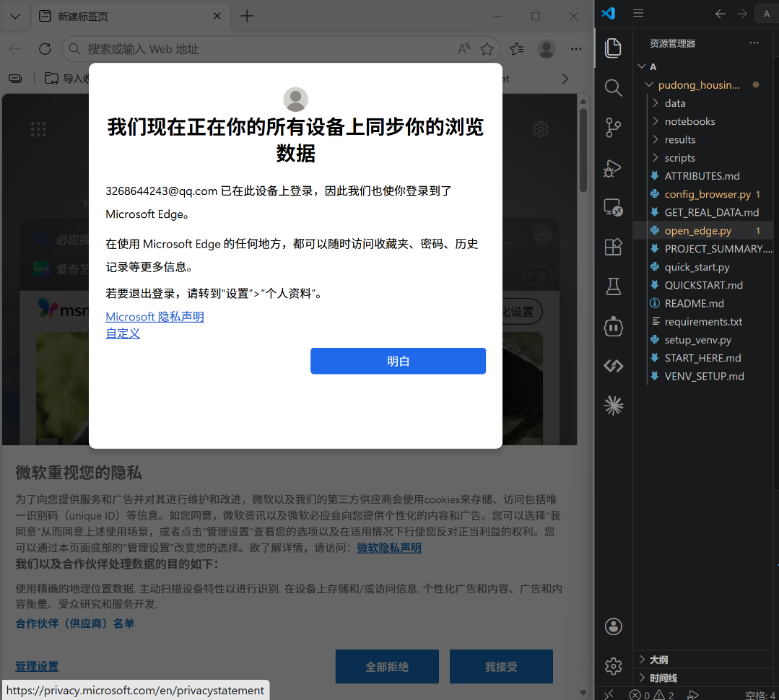Screen dimensions: 779x700
Task: Open config_browser.py file
Action: [x=708, y=195]
